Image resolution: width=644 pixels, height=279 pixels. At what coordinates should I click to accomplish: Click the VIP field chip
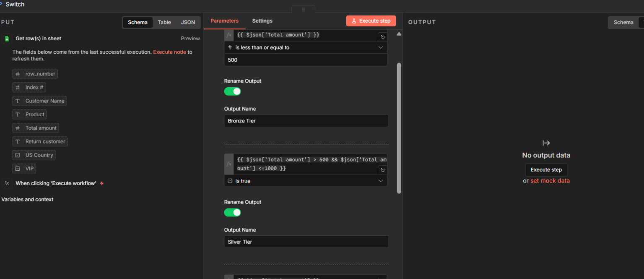pyautogui.click(x=24, y=169)
